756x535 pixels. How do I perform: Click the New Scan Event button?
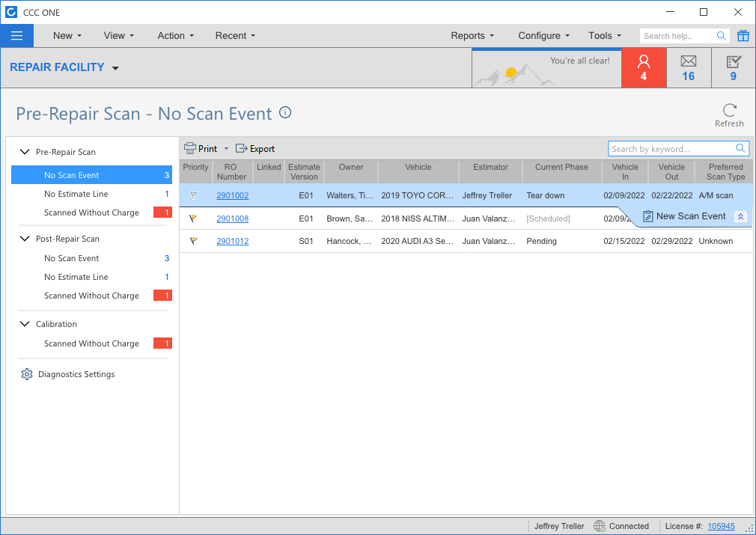(x=685, y=216)
